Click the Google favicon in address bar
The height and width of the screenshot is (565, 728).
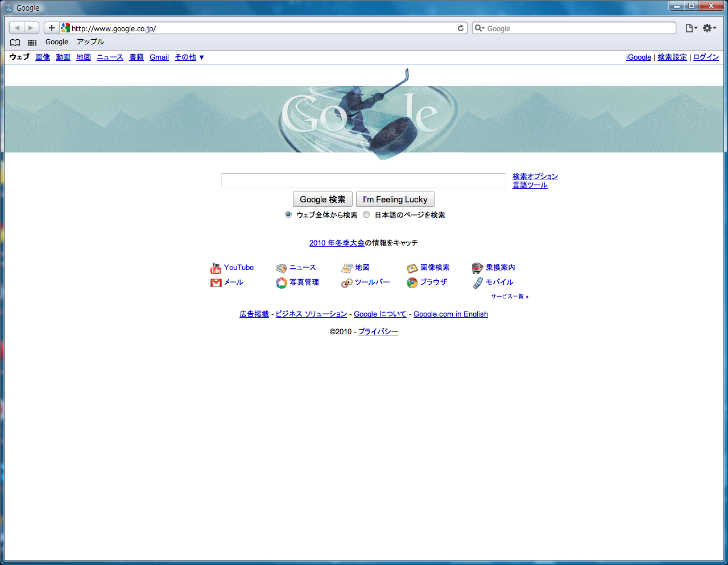(x=65, y=28)
